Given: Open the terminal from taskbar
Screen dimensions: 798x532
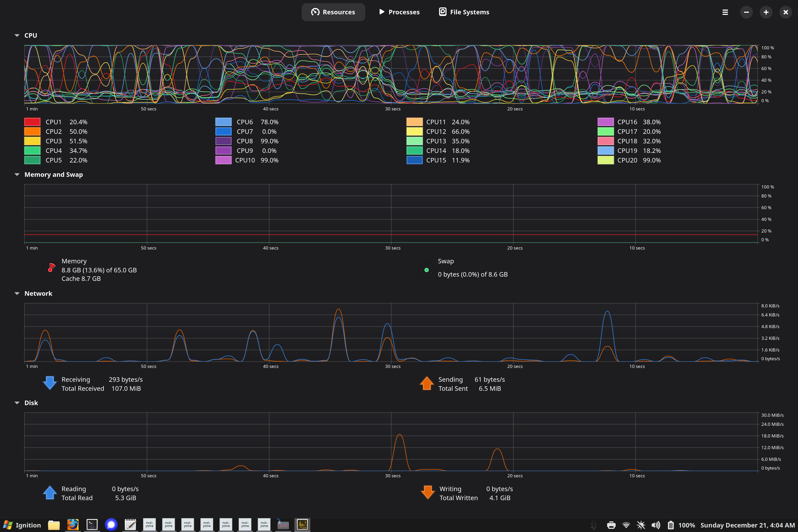Looking at the screenshot, I should point(92,525).
